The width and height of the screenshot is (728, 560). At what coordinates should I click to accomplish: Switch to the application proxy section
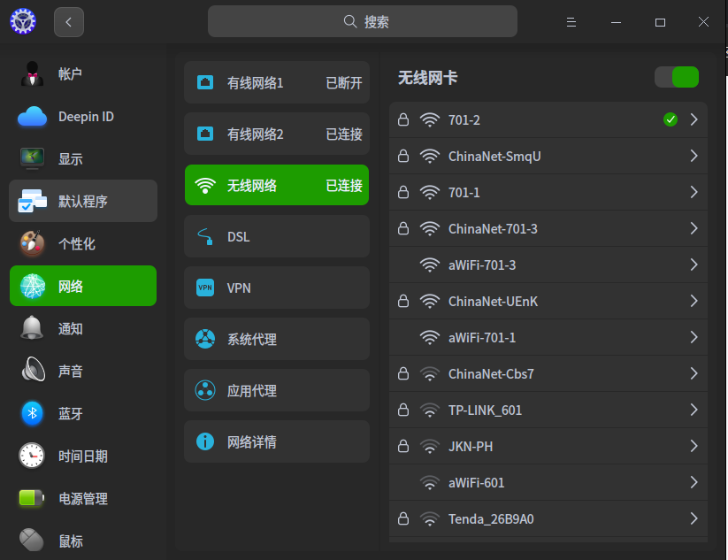tap(277, 390)
